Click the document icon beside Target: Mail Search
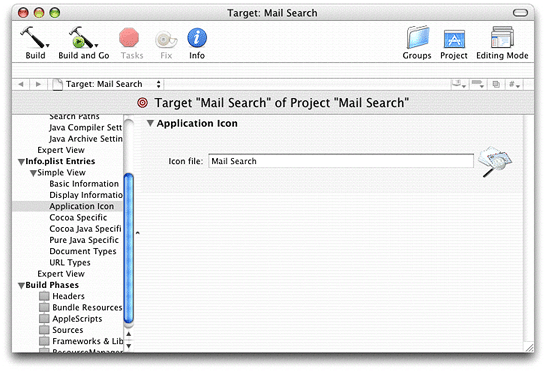The width and height of the screenshot is (546, 371). click(x=57, y=84)
